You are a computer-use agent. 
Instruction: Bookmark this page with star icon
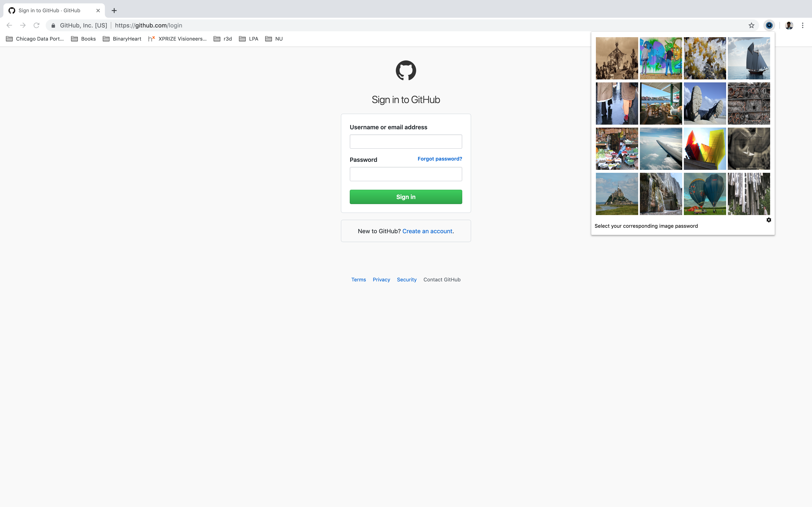[x=751, y=26]
